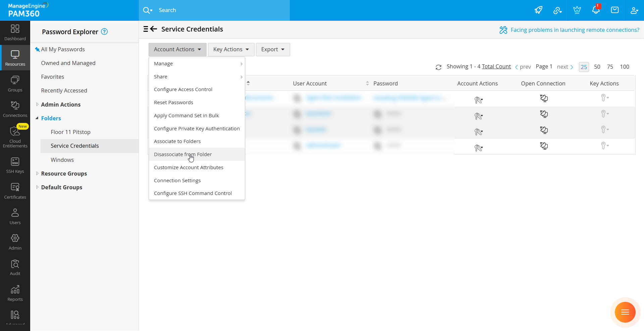Expand the Admin Actions tree node

37,105
